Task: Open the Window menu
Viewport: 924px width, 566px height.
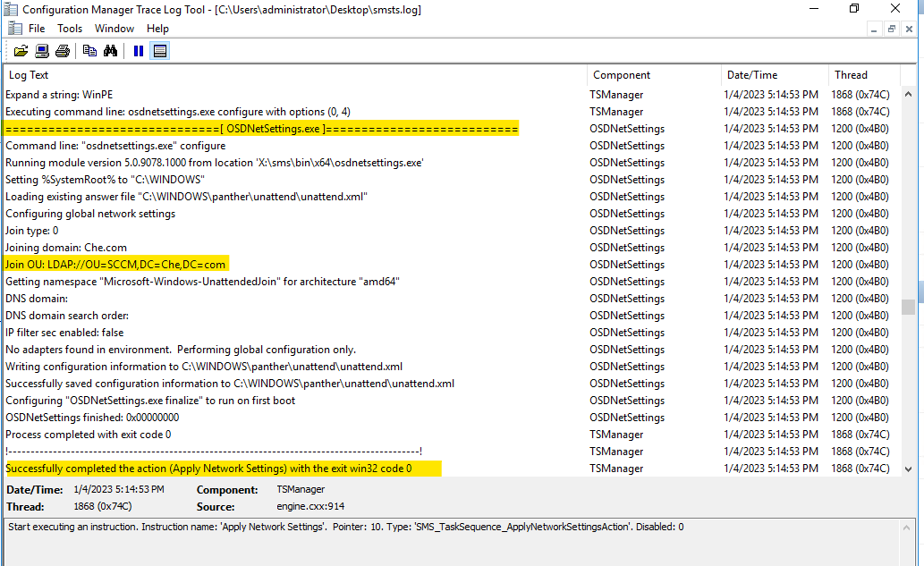Action: pyautogui.click(x=114, y=29)
